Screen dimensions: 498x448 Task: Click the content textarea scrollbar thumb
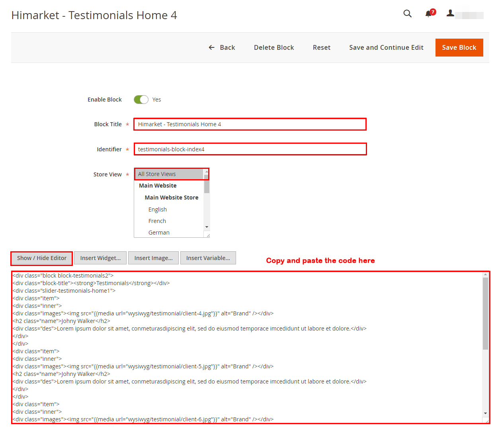pos(485,314)
